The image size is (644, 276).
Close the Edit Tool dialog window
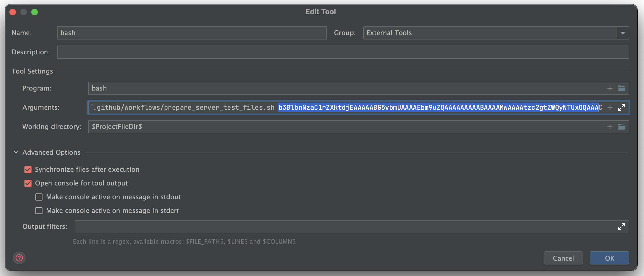click(13, 12)
